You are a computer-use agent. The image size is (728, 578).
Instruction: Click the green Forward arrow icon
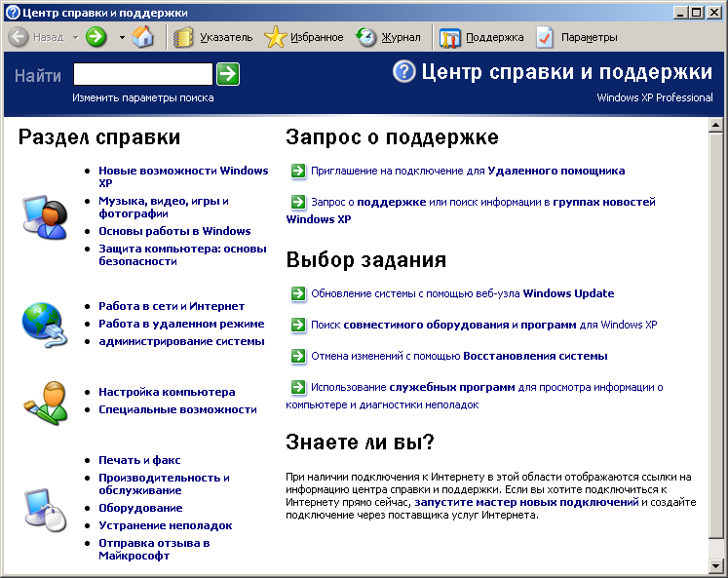tap(96, 37)
